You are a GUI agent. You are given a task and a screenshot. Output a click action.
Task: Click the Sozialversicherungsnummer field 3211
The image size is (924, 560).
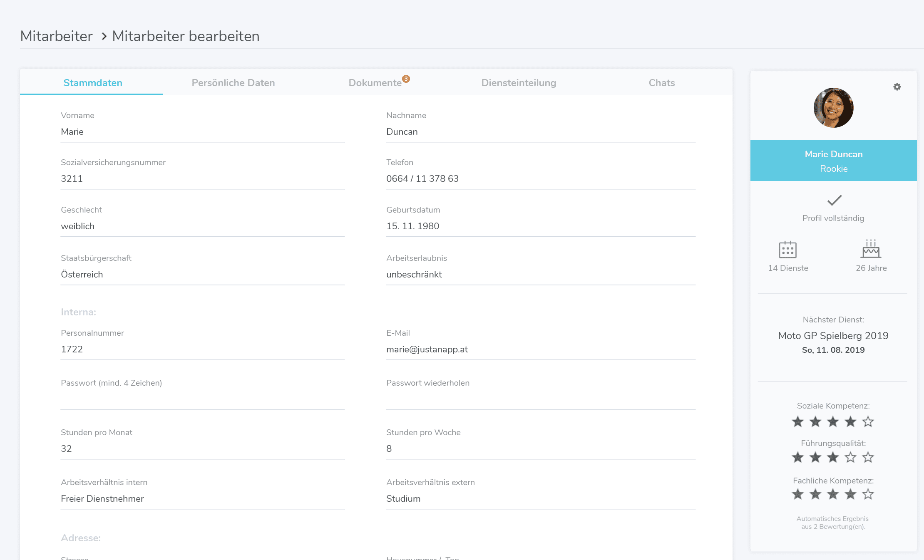tap(203, 179)
